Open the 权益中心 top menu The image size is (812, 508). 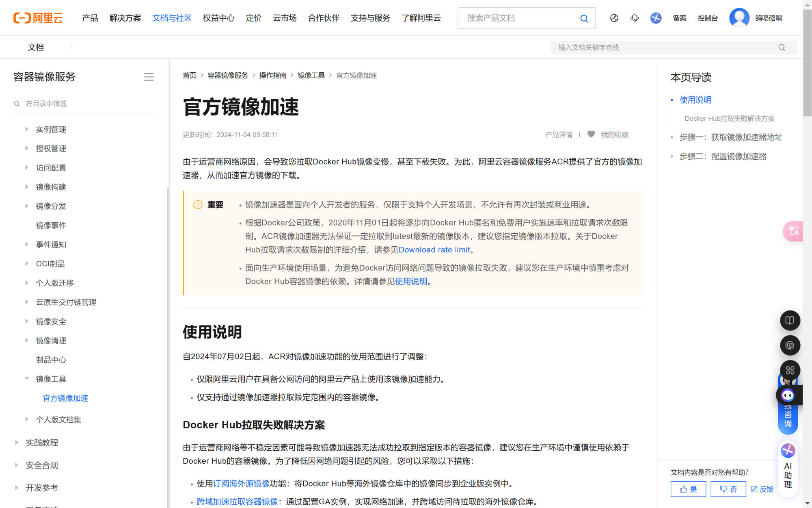(218, 18)
